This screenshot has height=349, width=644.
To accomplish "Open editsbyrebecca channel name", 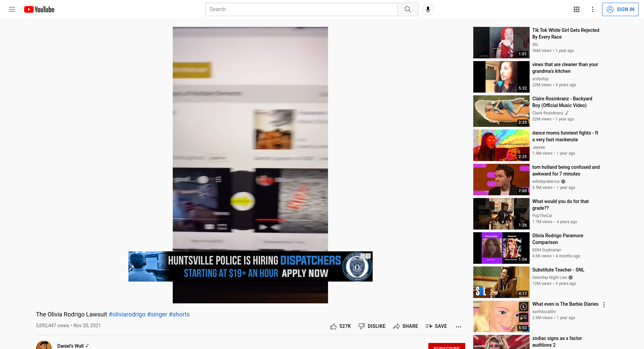I will 546,182.
